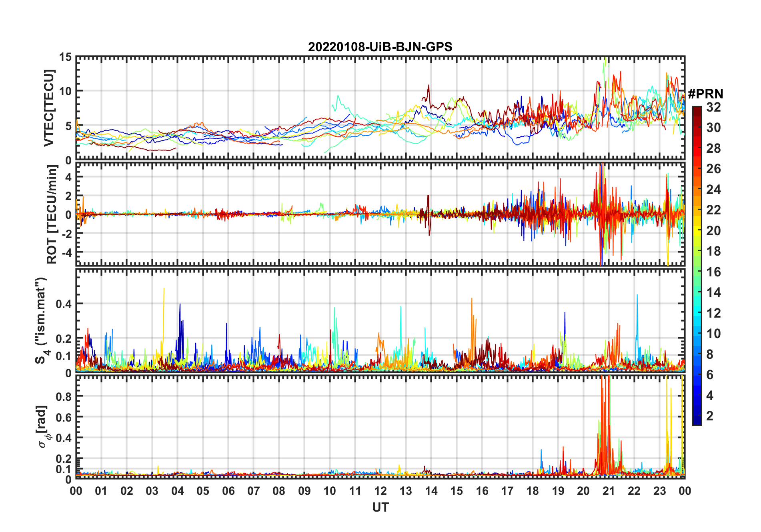Click the σφ[rad] y-axis label
Viewport: 761px width, 532px height.
43,427
